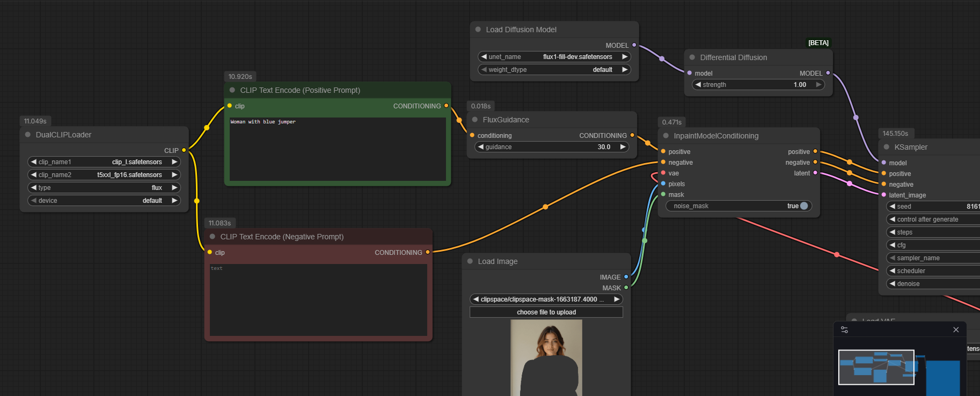The width and height of the screenshot is (980, 396).
Task: Select previous sampler_name with left arrow
Action: pyautogui.click(x=893, y=258)
